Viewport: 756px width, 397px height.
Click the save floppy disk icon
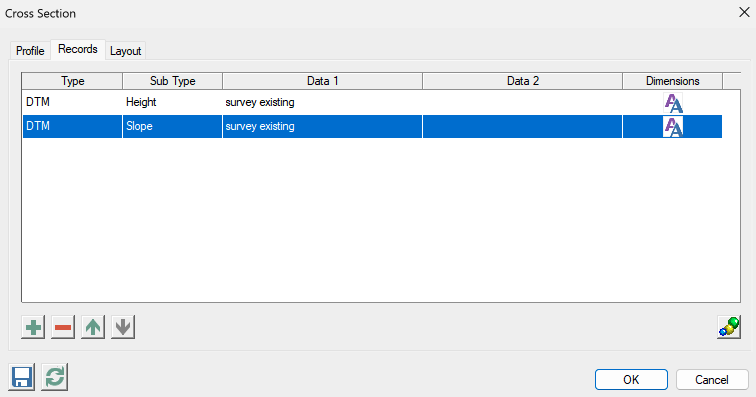pos(22,377)
